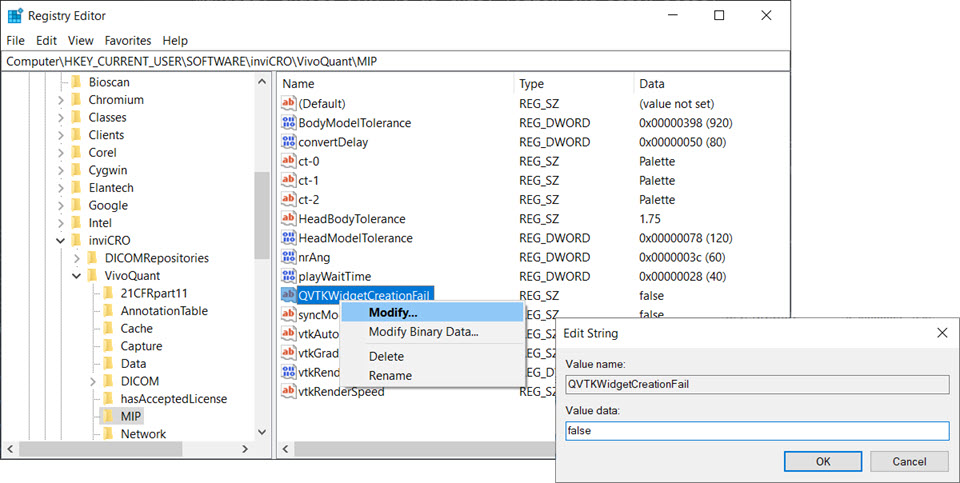
Task: Cancel the Edit String dialog
Action: pos(908,461)
